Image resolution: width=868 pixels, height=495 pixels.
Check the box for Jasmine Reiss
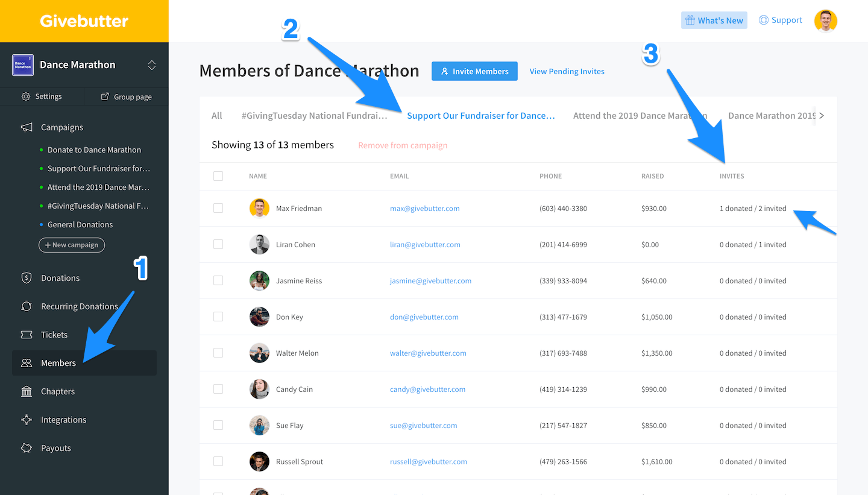[x=218, y=280]
